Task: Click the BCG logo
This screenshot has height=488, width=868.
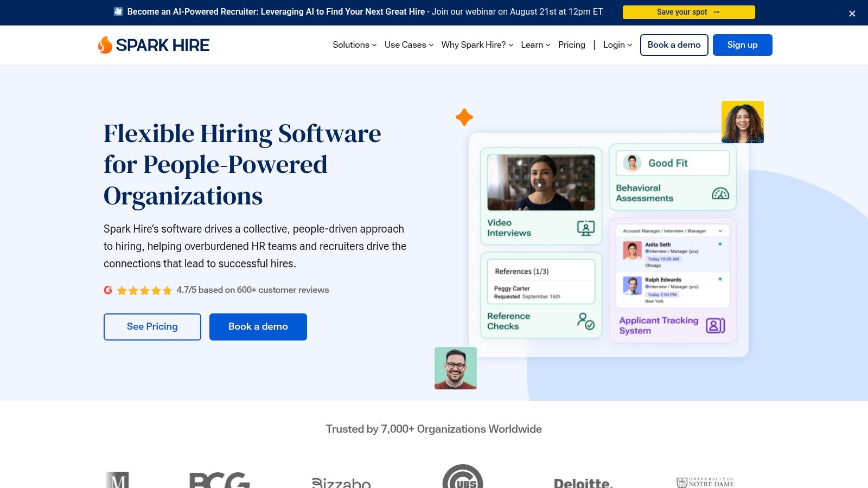Action: point(219,480)
